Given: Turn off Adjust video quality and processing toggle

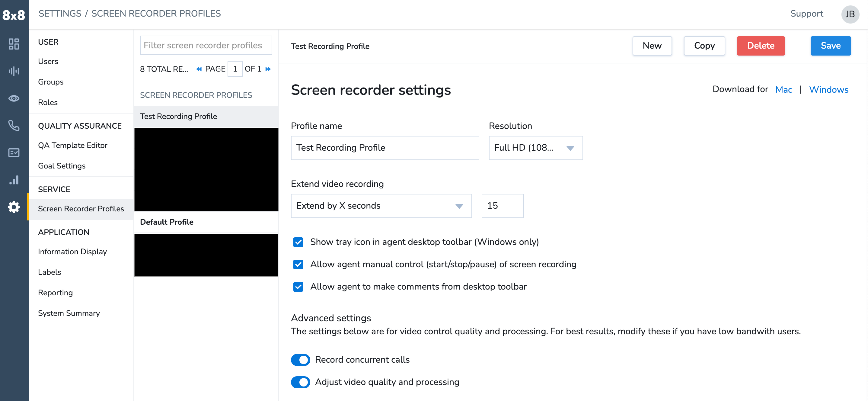Looking at the screenshot, I should pos(300,382).
